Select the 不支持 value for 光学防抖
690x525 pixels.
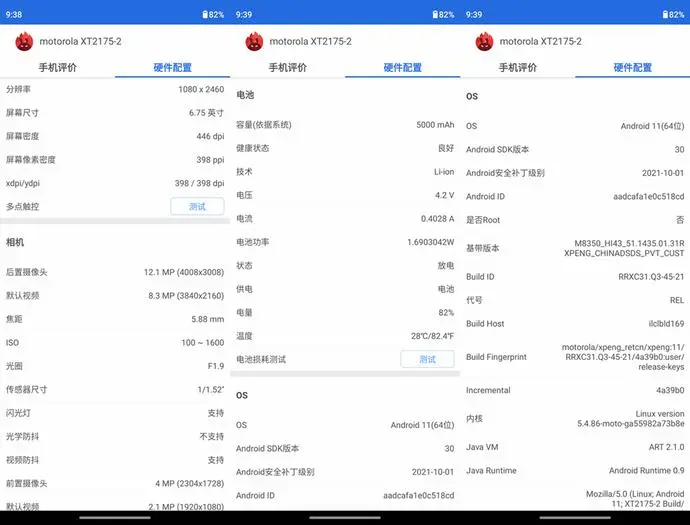pyautogui.click(x=212, y=436)
